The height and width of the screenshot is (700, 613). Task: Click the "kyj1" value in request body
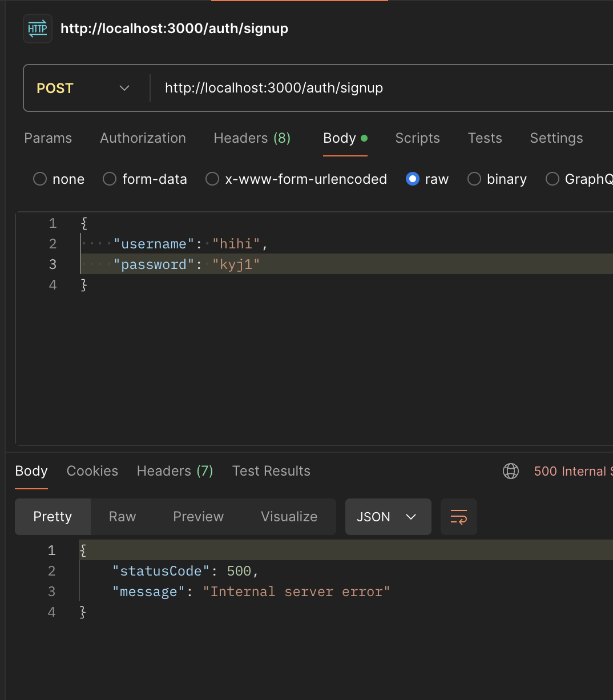pos(236,264)
